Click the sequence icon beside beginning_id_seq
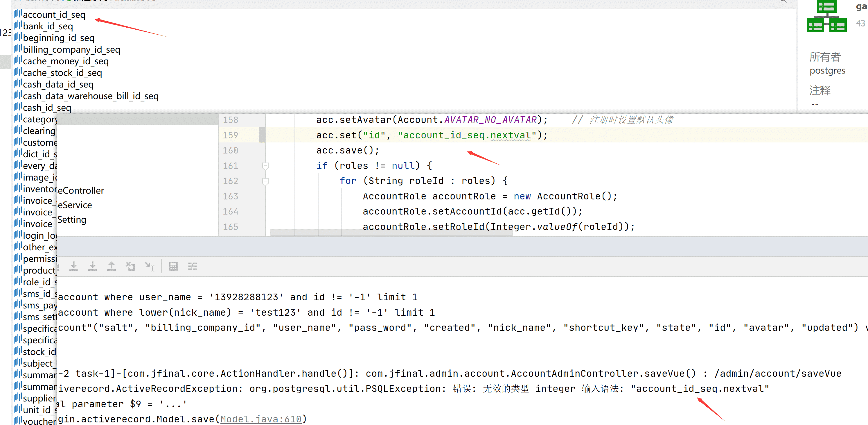Image resolution: width=868 pixels, height=425 pixels. [x=17, y=37]
